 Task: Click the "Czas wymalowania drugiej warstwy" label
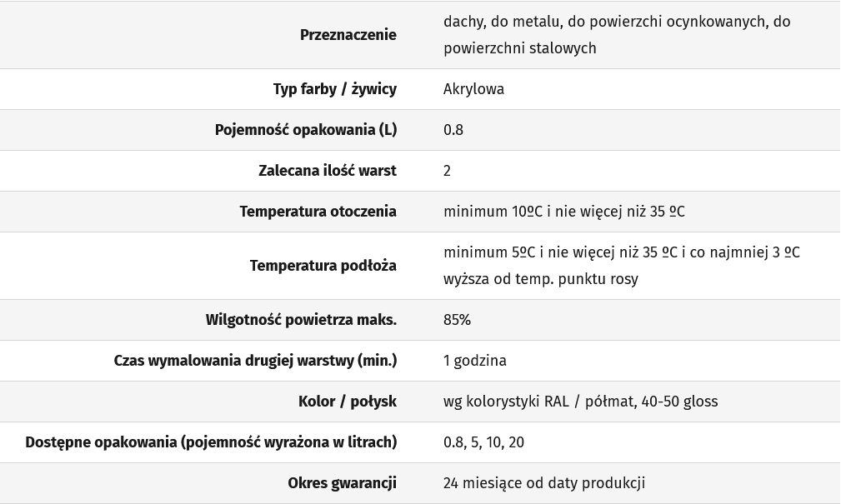click(x=255, y=361)
